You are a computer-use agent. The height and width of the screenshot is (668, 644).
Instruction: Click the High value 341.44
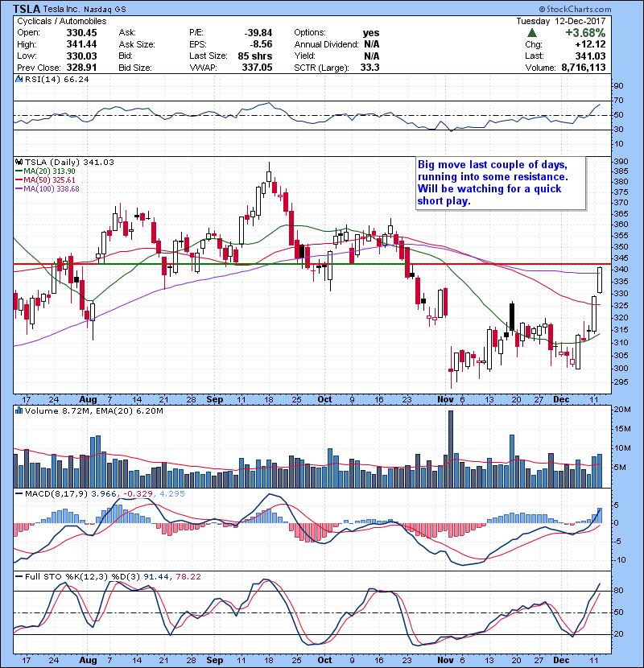(x=81, y=44)
